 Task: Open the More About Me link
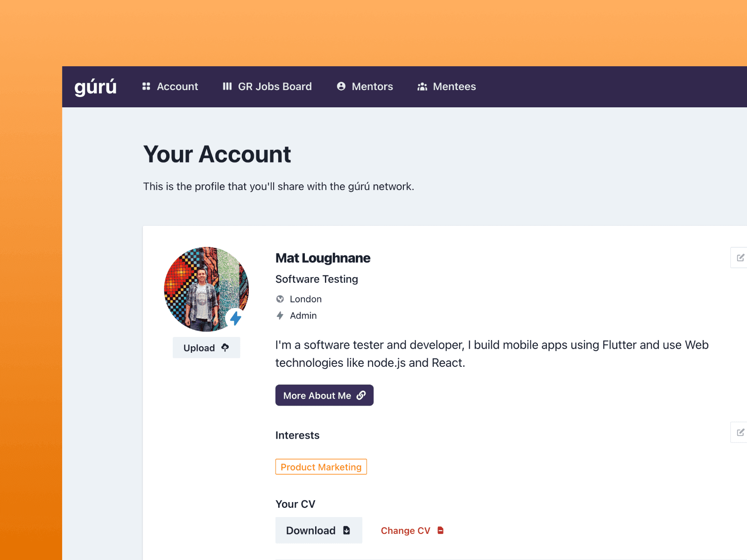tap(324, 395)
